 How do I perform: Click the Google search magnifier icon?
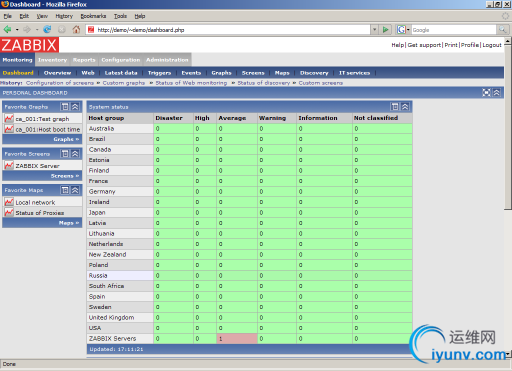(502, 30)
